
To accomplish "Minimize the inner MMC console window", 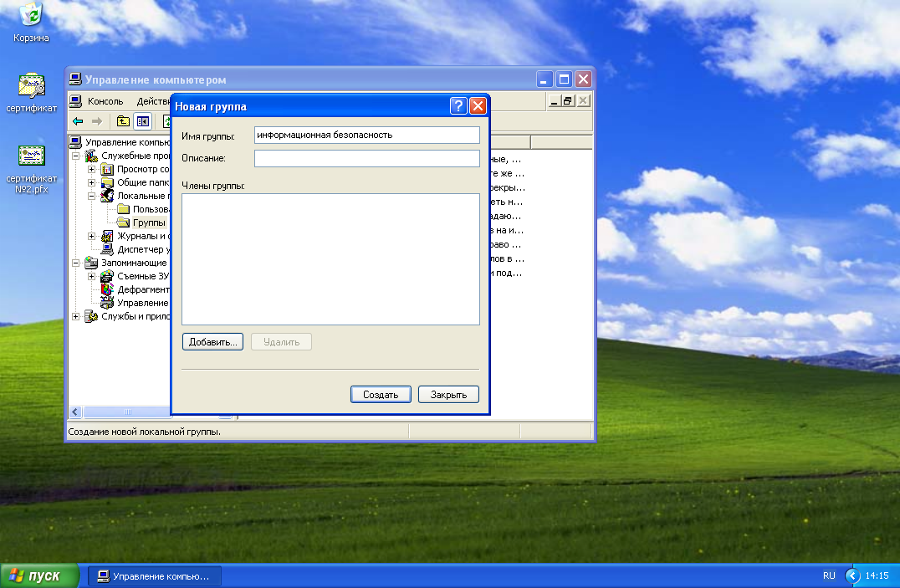I will click(x=554, y=101).
